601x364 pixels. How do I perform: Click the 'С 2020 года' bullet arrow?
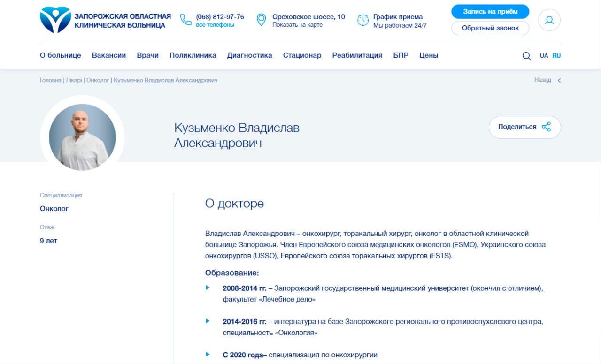208,354
